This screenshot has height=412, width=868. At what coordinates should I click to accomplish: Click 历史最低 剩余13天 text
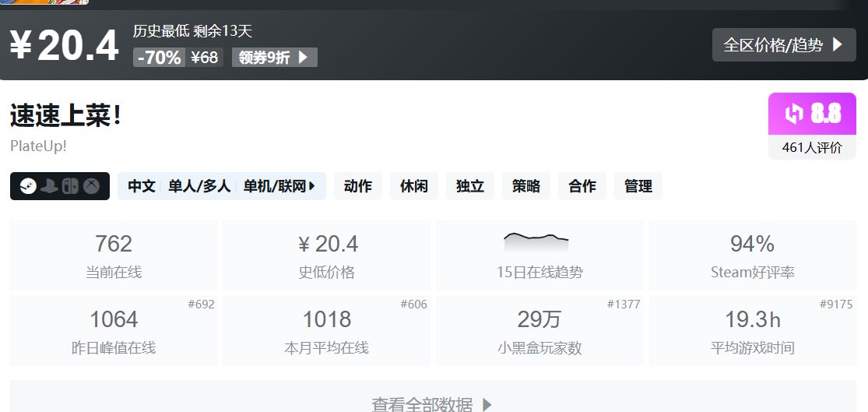pos(192,31)
